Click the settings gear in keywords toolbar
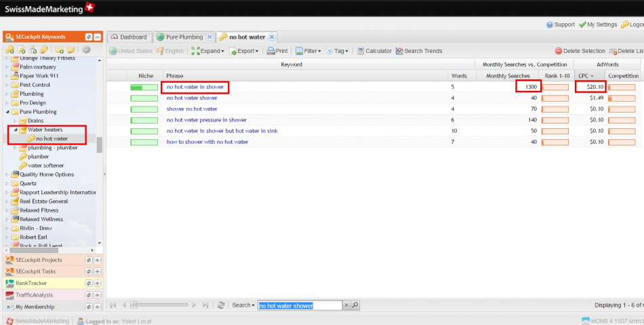 [x=86, y=50]
